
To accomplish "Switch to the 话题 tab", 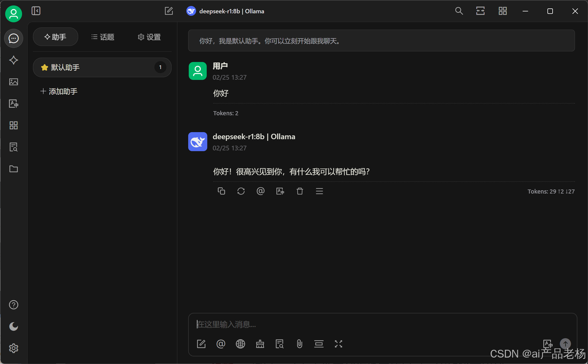I will click(102, 37).
